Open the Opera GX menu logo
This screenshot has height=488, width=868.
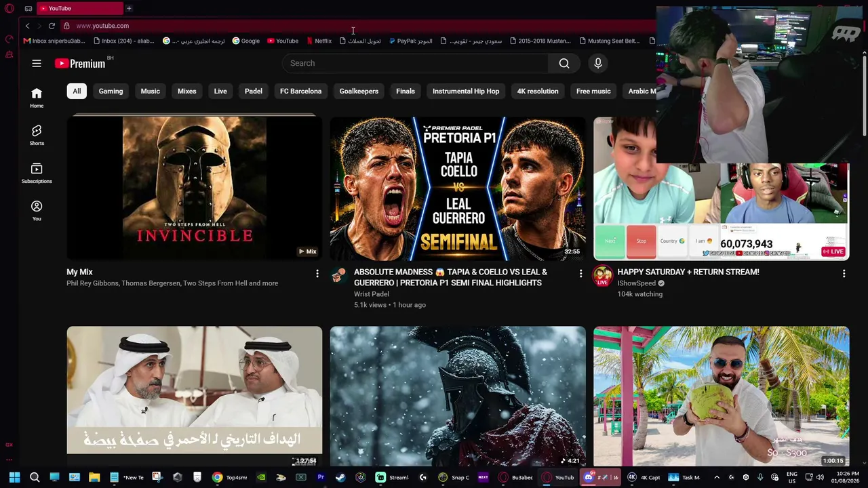click(x=9, y=8)
